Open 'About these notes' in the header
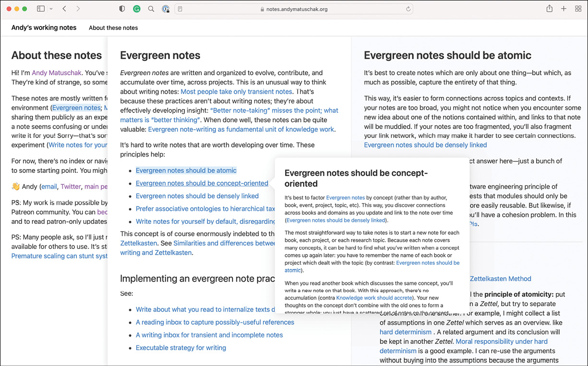This screenshot has height=366, width=588. tap(113, 28)
